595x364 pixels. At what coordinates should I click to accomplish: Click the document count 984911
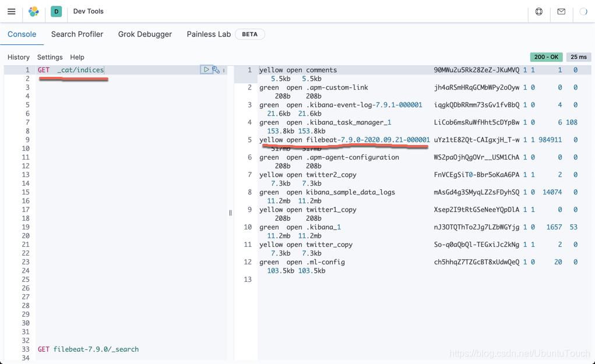click(x=550, y=140)
